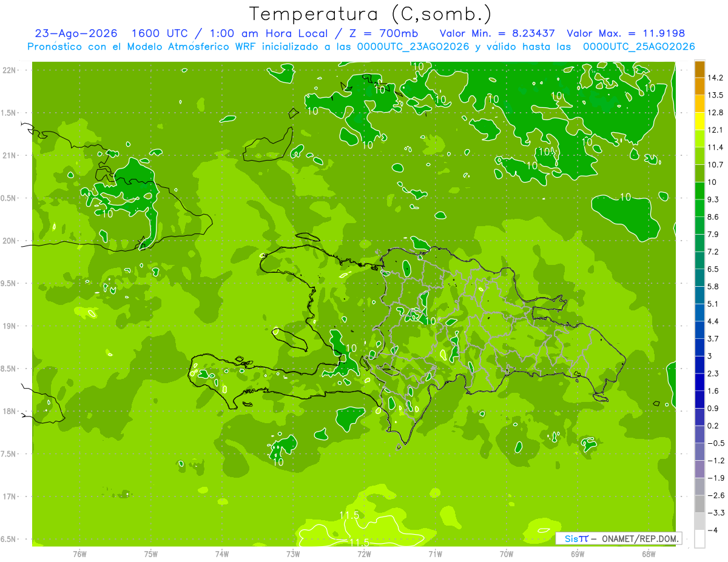
Task: Click the title "Temperatura (C,somb.)"
Action: coord(370,14)
